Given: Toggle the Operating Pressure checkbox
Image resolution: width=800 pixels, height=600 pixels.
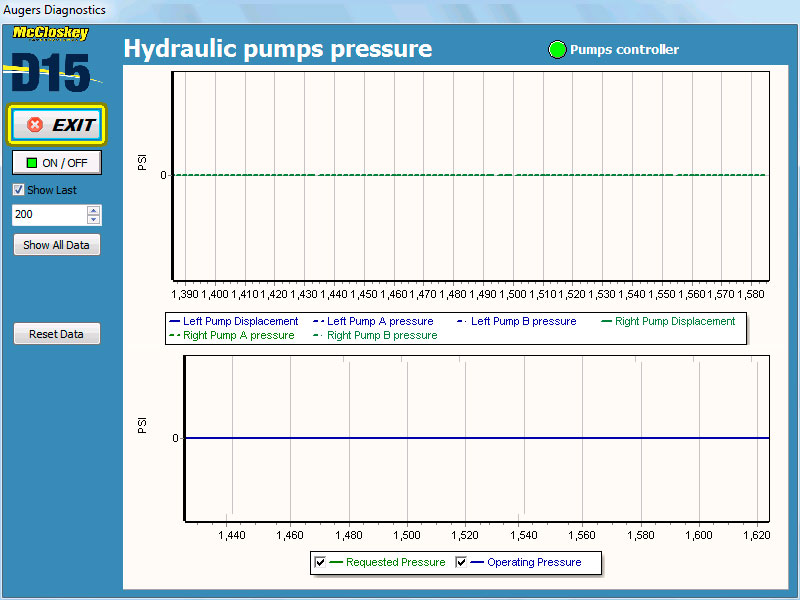Looking at the screenshot, I should pyautogui.click(x=461, y=563).
